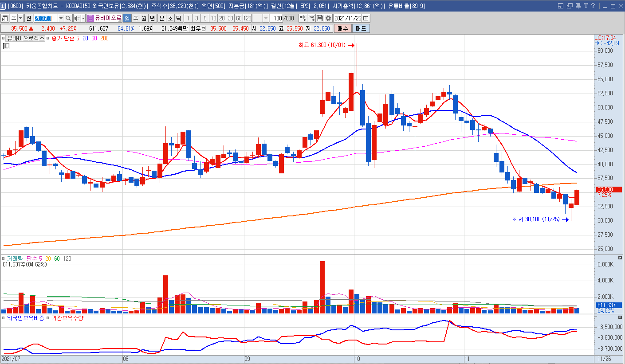This screenshot has width=625, height=364.
Task: Click the 200-day MA legend number
Action: click(x=104, y=39)
